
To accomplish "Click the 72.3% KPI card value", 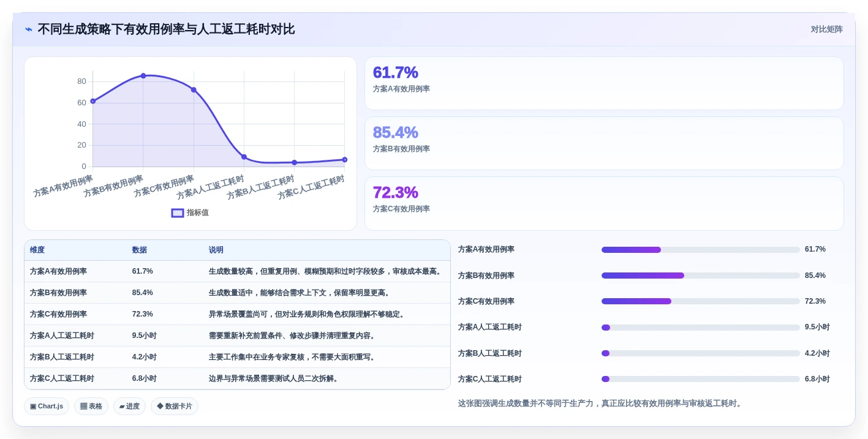I will [395, 192].
